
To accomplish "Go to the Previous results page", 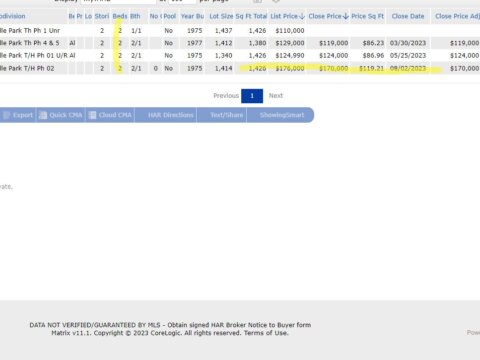I will (226, 96).
